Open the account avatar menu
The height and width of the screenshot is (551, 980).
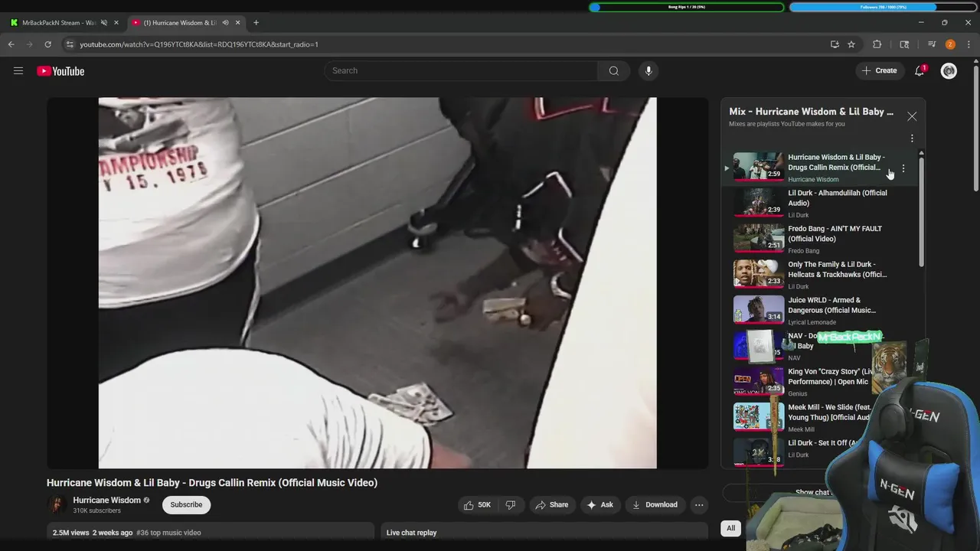(949, 71)
